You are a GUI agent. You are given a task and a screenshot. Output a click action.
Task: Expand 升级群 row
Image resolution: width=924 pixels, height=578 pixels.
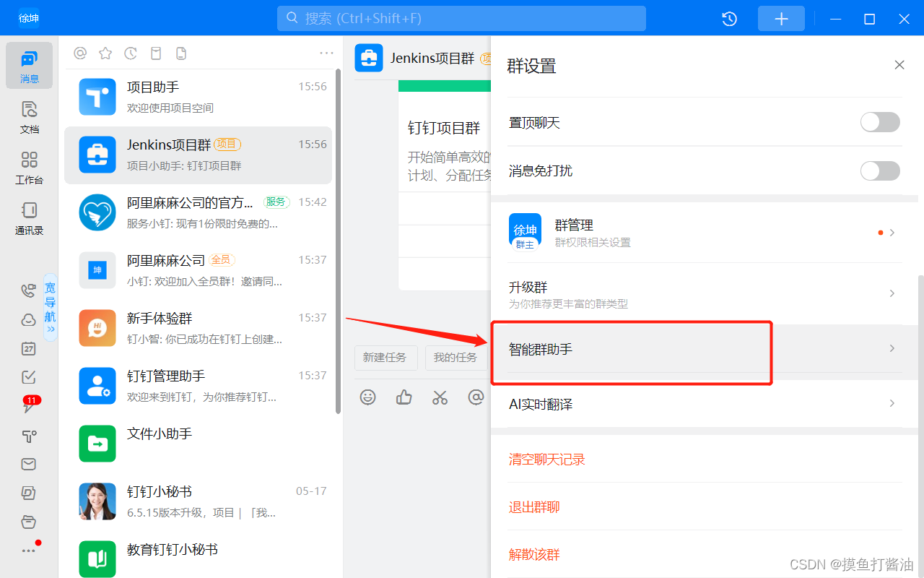tap(705, 293)
